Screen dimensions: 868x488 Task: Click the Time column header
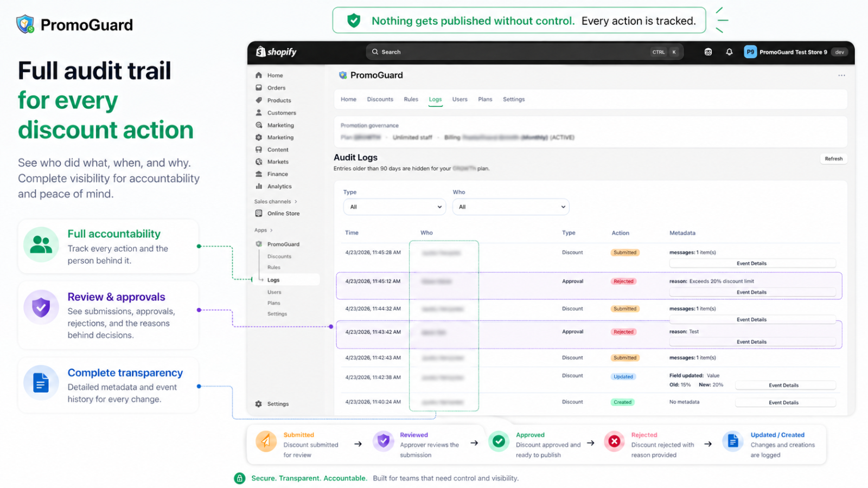pyautogui.click(x=352, y=233)
